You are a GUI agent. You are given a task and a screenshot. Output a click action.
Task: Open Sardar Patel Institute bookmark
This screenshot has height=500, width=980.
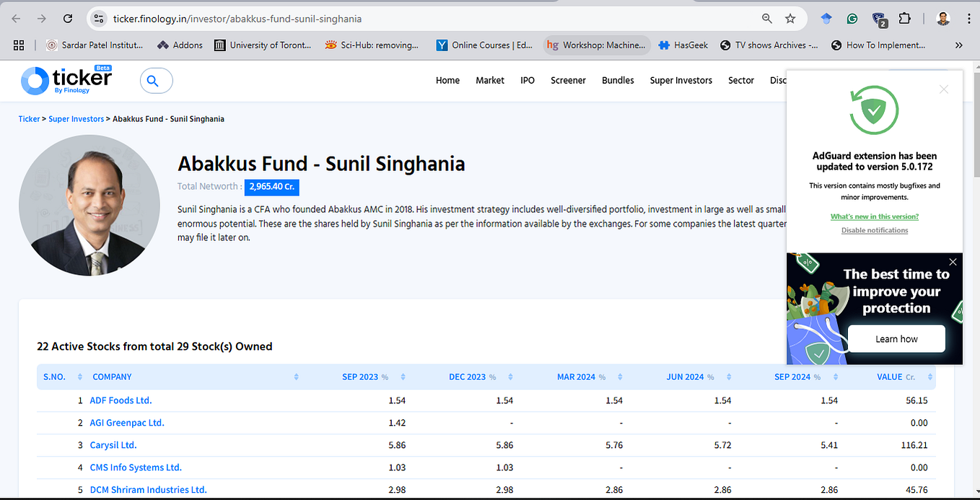[95, 45]
